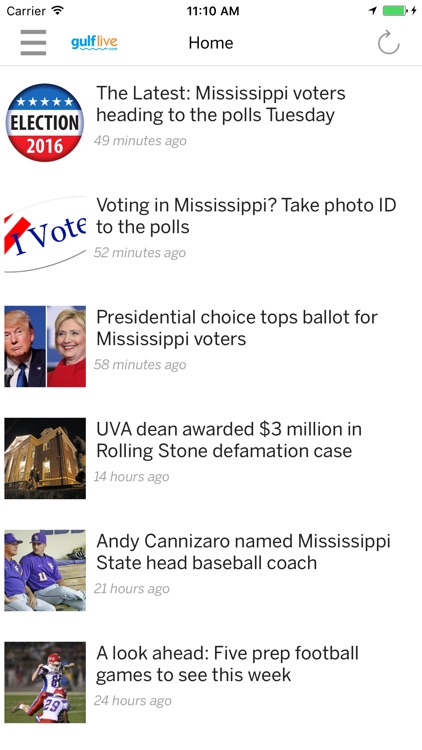Image resolution: width=422 pixels, height=750 pixels.
Task: Open the Trump and Clinton photo thumbnail
Action: point(45,346)
